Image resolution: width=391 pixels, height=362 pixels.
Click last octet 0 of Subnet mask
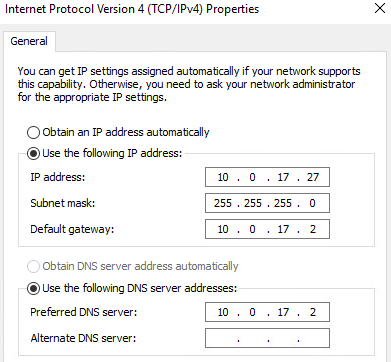click(x=312, y=203)
